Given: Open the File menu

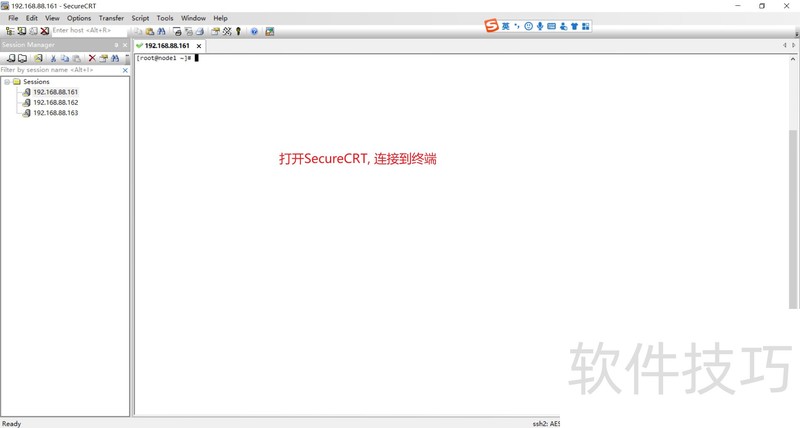Looking at the screenshot, I should pyautogui.click(x=13, y=18).
